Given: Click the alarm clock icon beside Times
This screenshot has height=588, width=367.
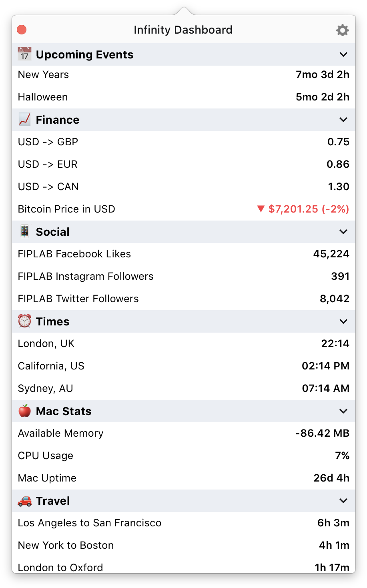Looking at the screenshot, I should pyautogui.click(x=24, y=321).
